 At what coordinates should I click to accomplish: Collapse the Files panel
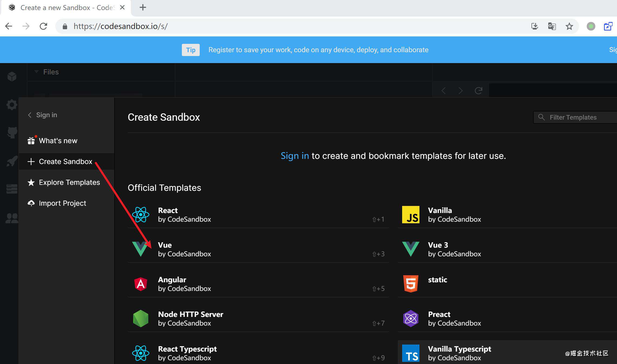36,72
